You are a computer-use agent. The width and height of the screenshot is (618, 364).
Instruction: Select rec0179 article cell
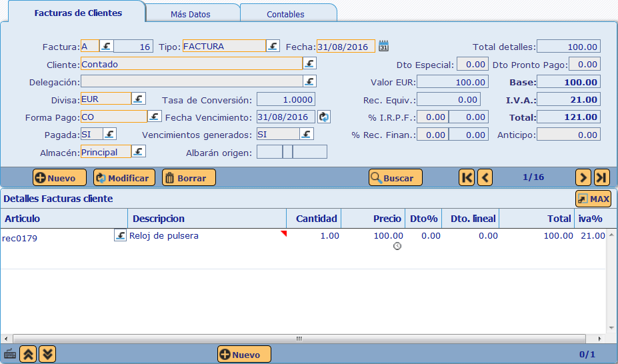pyautogui.click(x=58, y=238)
